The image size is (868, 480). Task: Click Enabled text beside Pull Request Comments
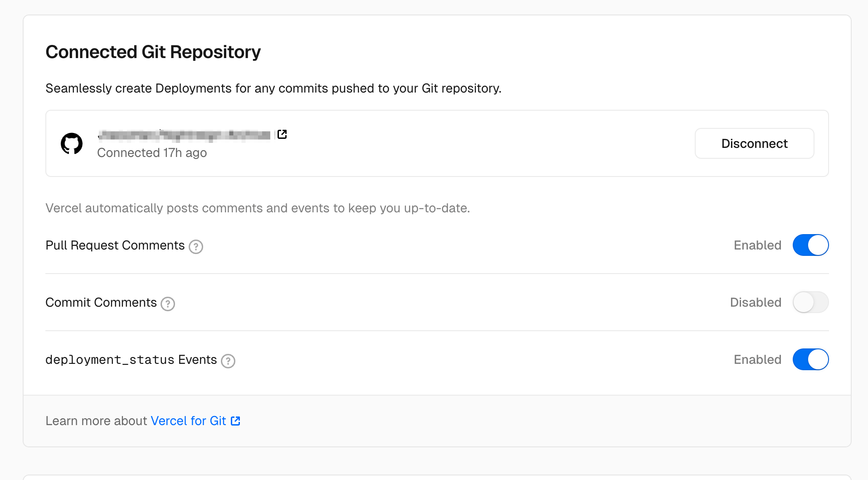(x=757, y=245)
